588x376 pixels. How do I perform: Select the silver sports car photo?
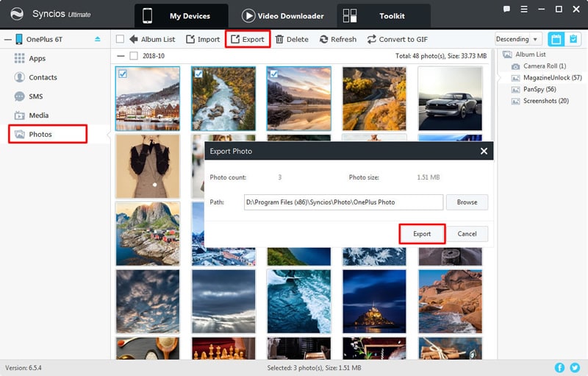(x=450, y=99)
